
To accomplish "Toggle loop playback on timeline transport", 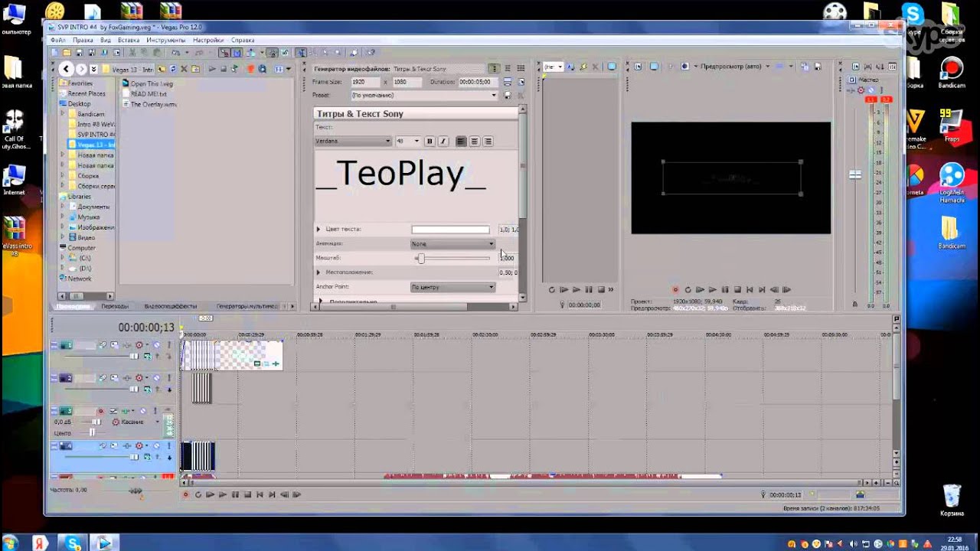I will (x=198, y=495).
